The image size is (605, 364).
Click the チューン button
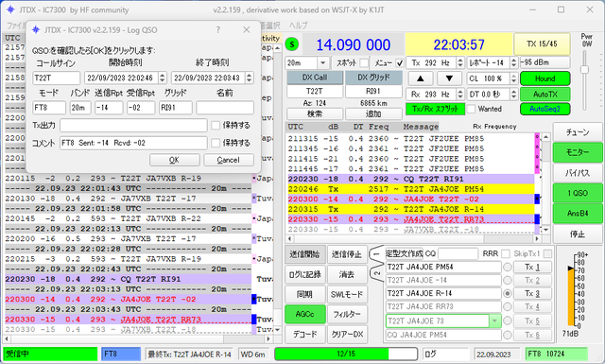[x=578, y=132]
